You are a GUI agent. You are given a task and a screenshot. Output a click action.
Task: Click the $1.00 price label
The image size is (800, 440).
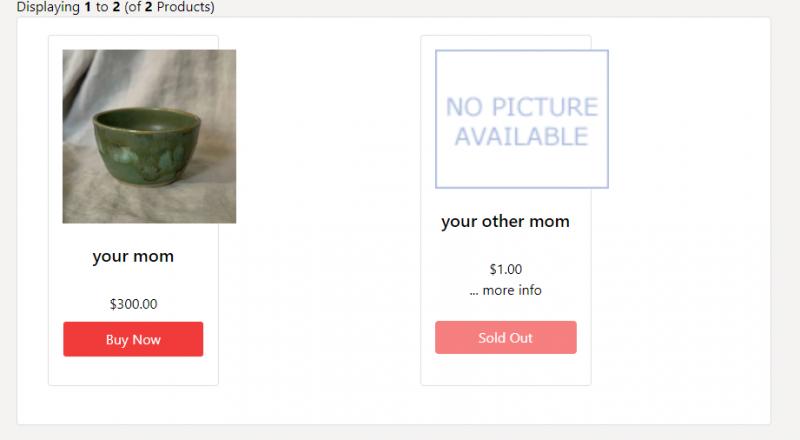pyautogui.click(x=506, y=269)
